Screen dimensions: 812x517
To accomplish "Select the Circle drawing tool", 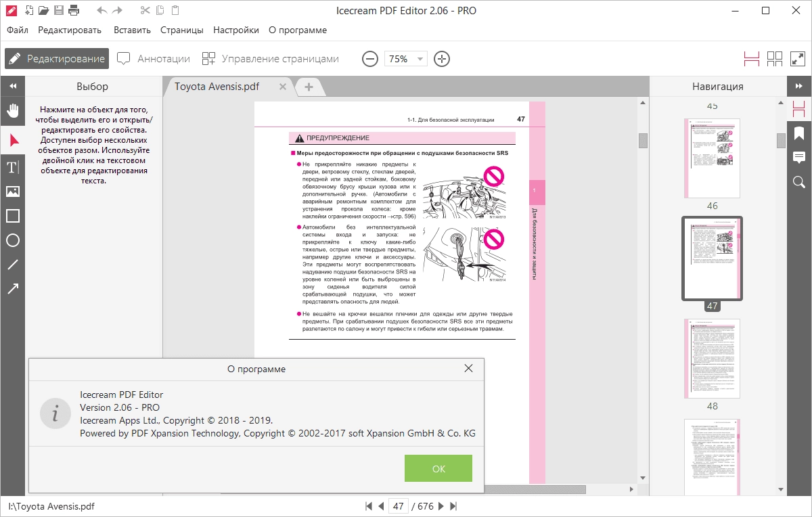I will tap(13, 240).
